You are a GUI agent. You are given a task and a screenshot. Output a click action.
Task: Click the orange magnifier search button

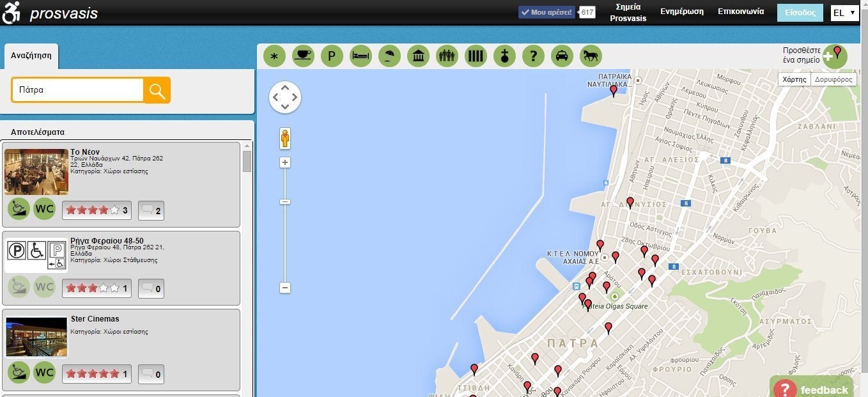tap(157, 90)
